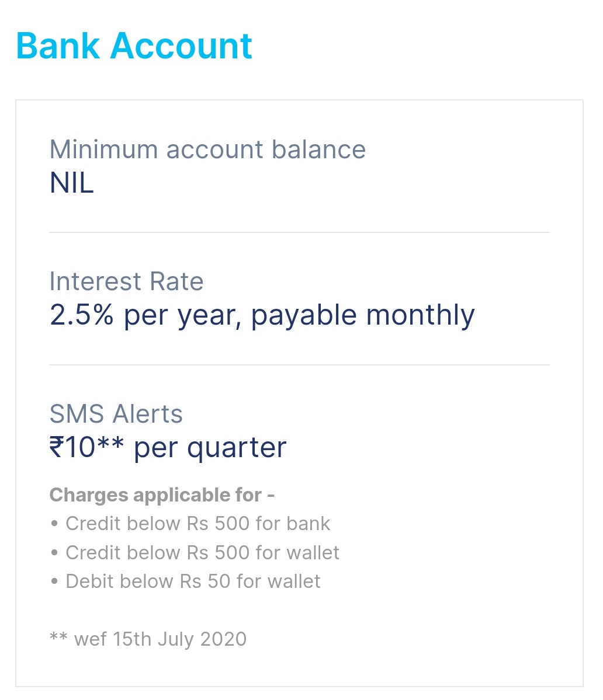Click the Bank Account heading
Screen dimensions: 603x700
tap(134, 46)
